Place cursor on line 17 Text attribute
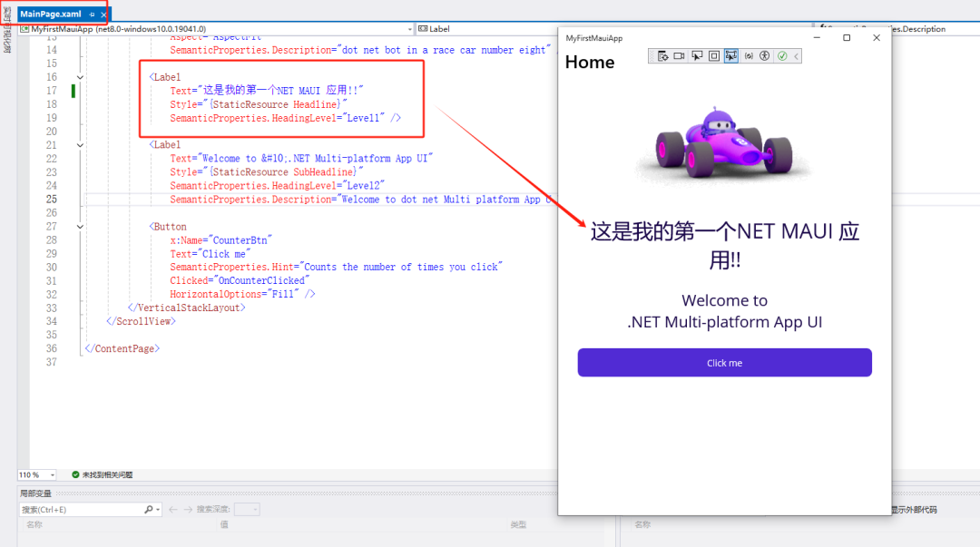Viewport: 980px width, 547px height. point(266,91)
